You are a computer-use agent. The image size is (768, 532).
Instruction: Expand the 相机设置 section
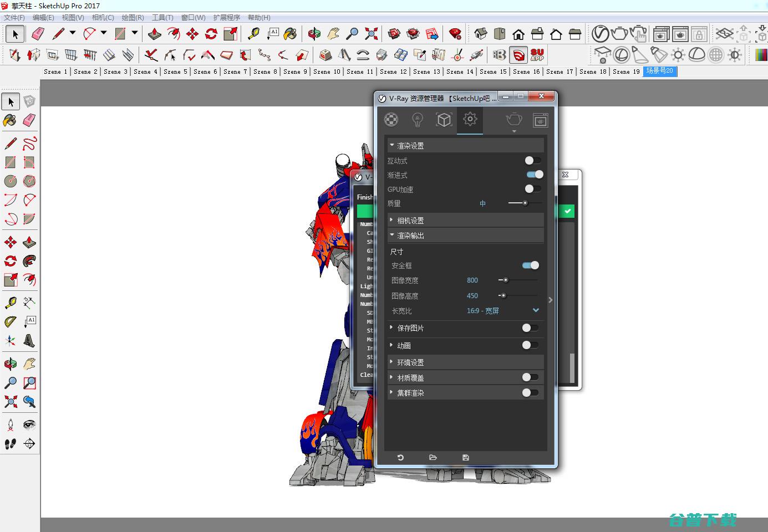pos(465,221)
